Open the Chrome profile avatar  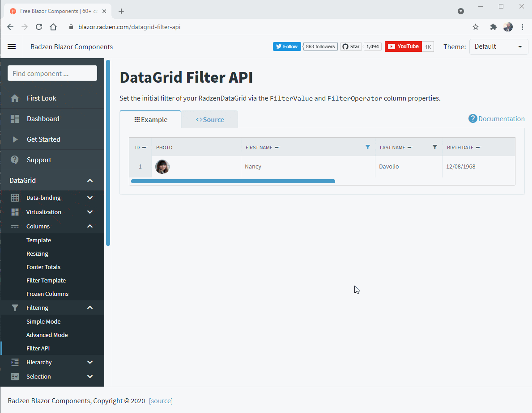click(508, 27)
